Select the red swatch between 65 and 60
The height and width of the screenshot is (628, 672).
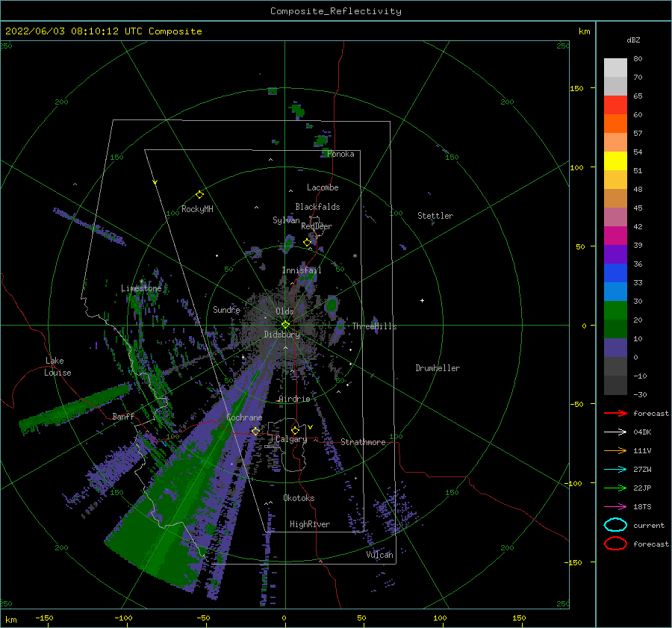point(615,105)
